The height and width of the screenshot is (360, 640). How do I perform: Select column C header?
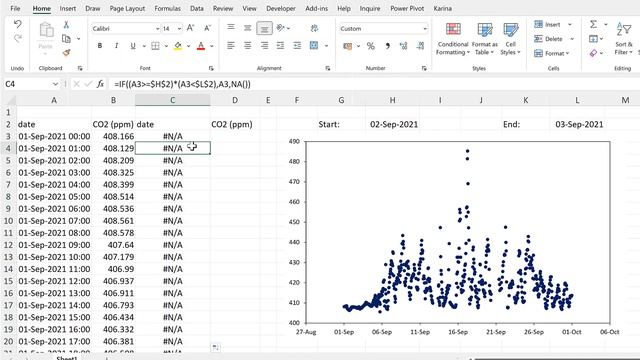173,100
